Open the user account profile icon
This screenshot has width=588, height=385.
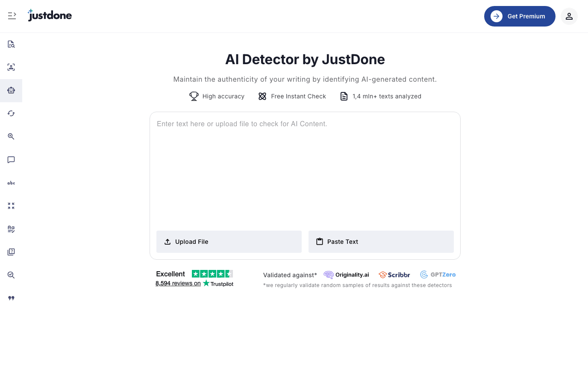[x=569, y=16]
